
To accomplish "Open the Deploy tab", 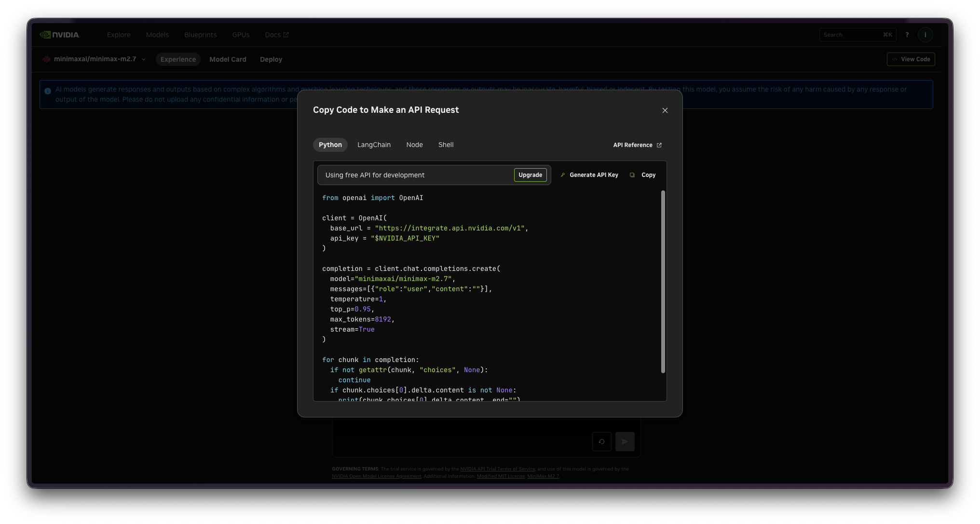I will click(x=271, y=59).
